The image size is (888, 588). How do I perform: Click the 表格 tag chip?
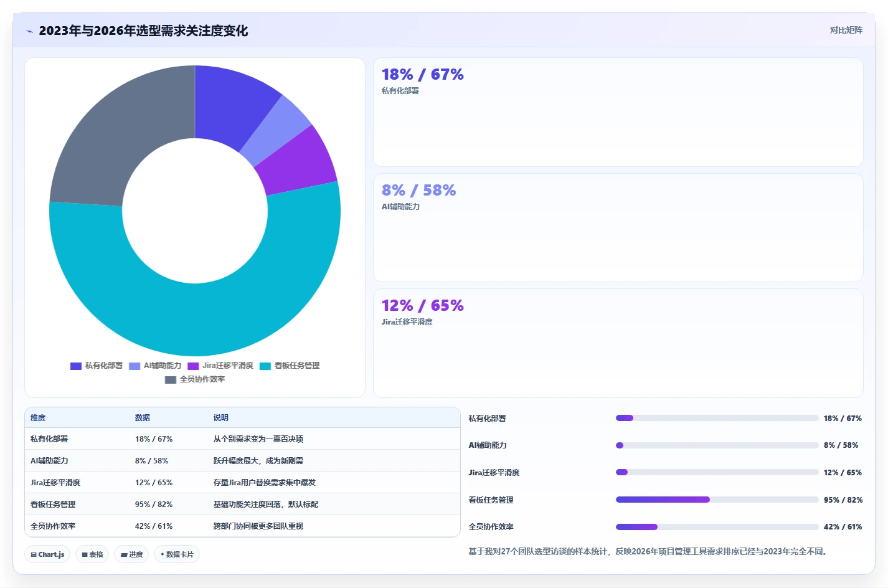(x=92, y=554)
